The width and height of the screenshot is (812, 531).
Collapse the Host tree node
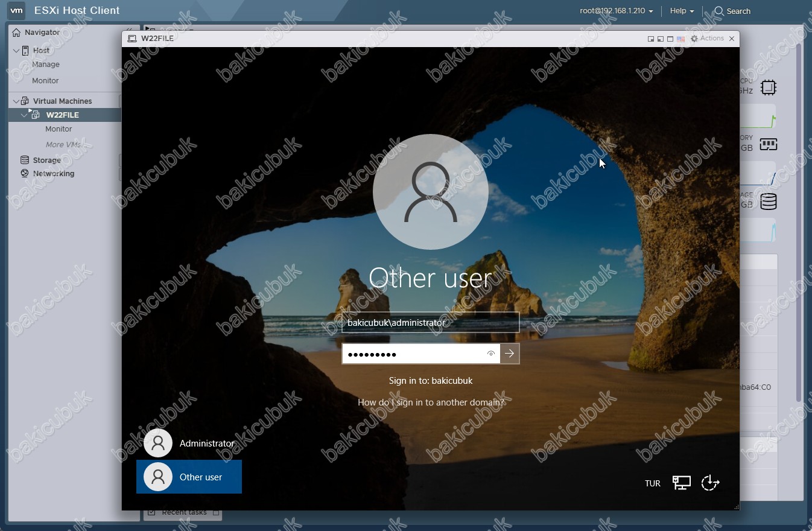click(x=16, y=51)
